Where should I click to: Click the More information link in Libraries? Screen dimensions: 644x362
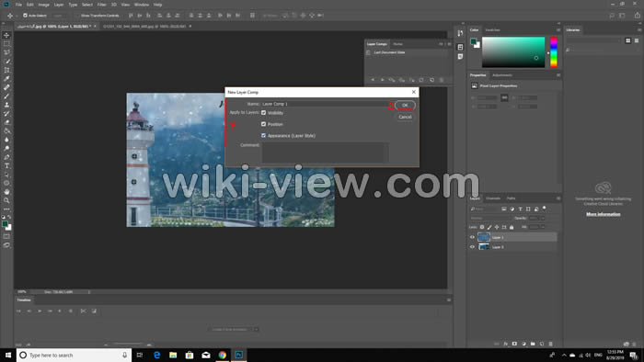tap(604, 214)
